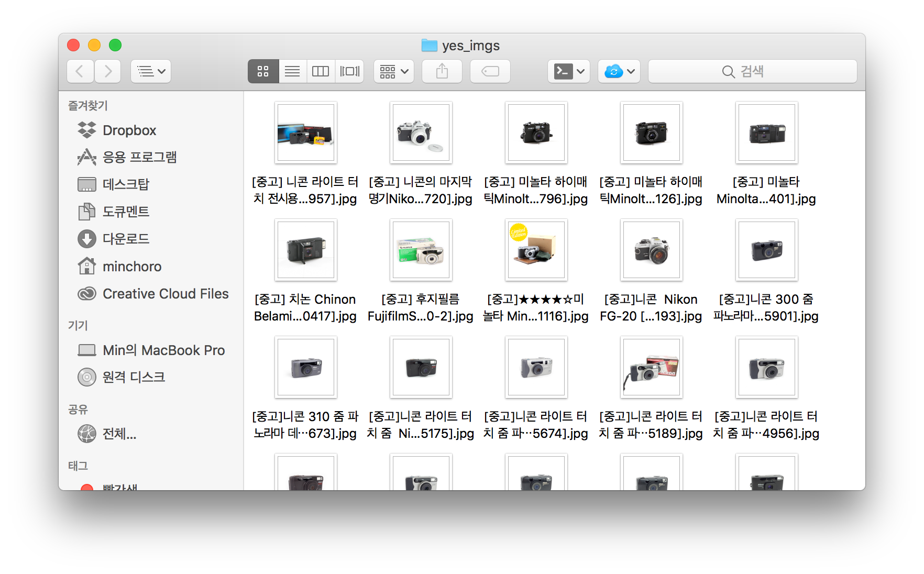Select thumbnail of 니콘 Nikon FG-20 [...193].jpg
Screen dimensions: 924x574
coord(652,250)
